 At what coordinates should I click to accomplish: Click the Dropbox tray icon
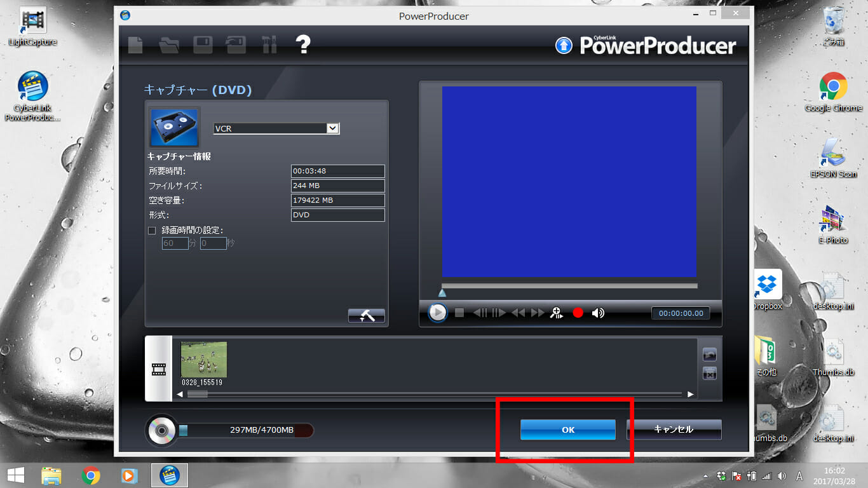721,476
